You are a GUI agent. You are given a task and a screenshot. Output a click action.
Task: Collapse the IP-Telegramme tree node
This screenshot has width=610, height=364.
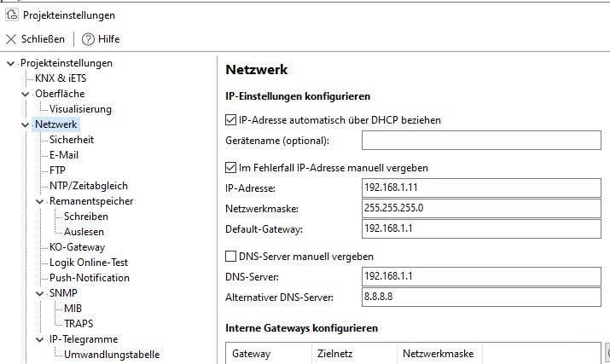click(x=40, y=339)
